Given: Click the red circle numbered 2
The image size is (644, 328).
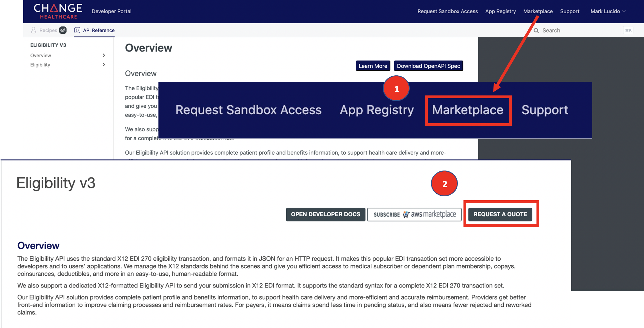Looking at the screenshot, I should coord(444,184).
